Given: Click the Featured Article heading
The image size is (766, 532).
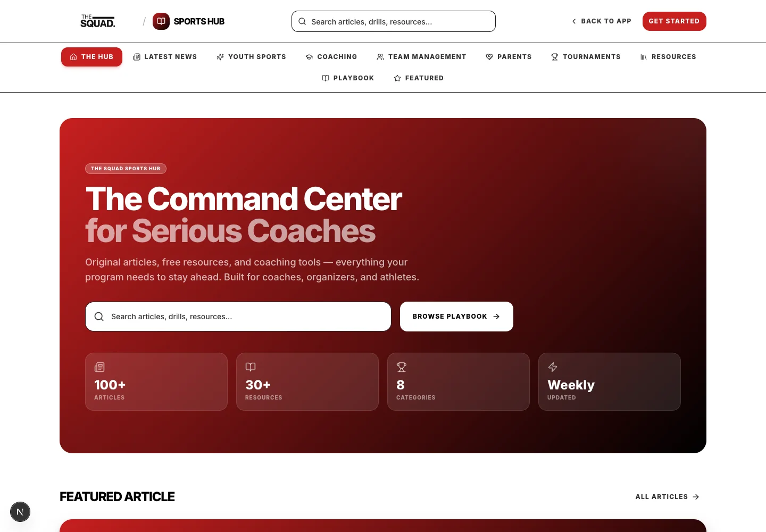Looking at the screenshot, I should pyautogui.click(x=117, y=497).
